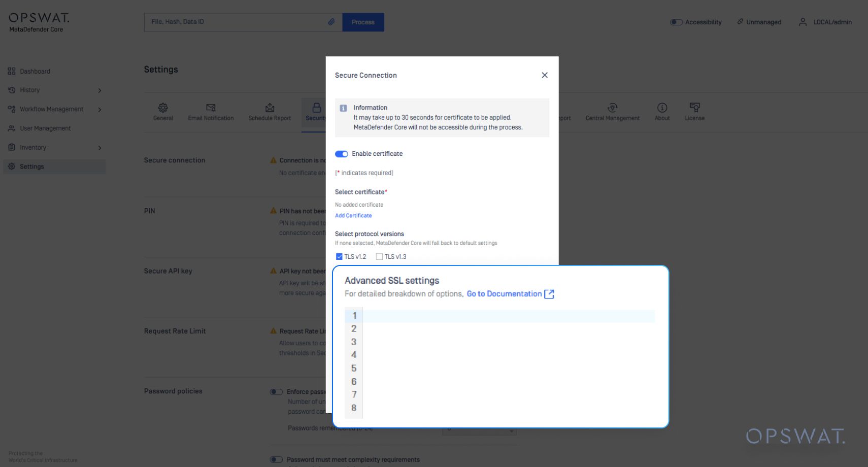Click the Add Certificate link
Image resolution: width=868 pixels, height=467 pixels.
click(353, 215)
